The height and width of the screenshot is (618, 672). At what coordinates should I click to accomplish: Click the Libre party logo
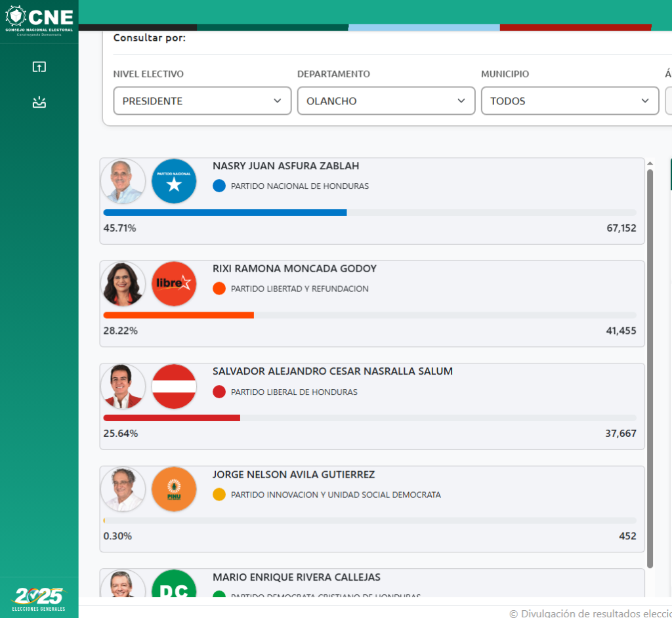tap(174, 283)
